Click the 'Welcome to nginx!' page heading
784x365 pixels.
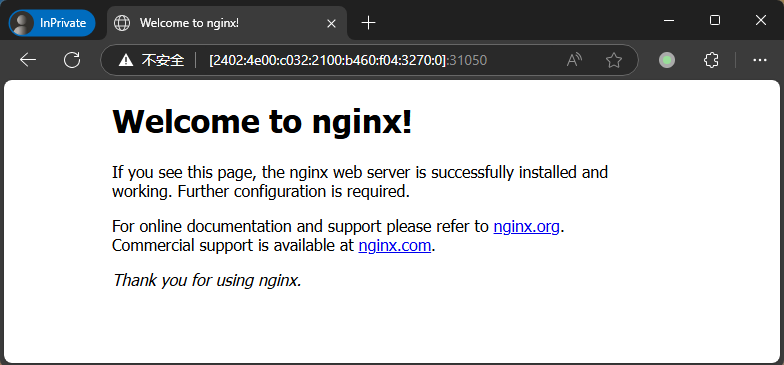click(262, 122)
